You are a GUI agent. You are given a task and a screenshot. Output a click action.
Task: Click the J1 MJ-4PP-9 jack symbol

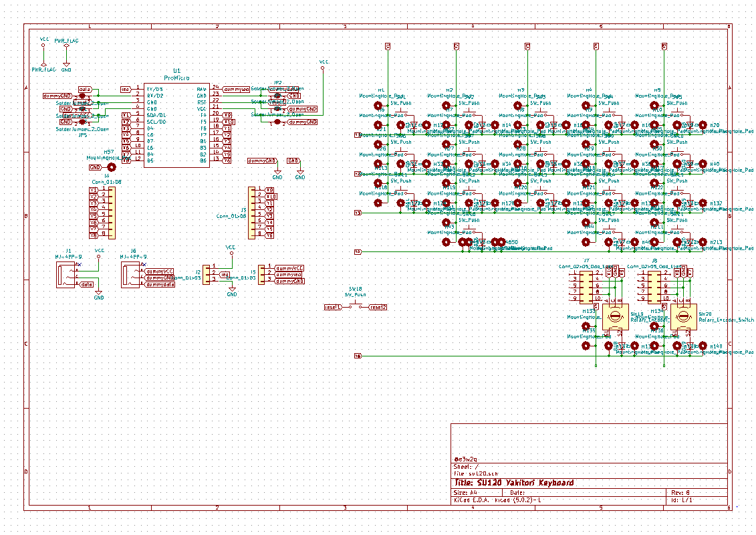[66, 276]
